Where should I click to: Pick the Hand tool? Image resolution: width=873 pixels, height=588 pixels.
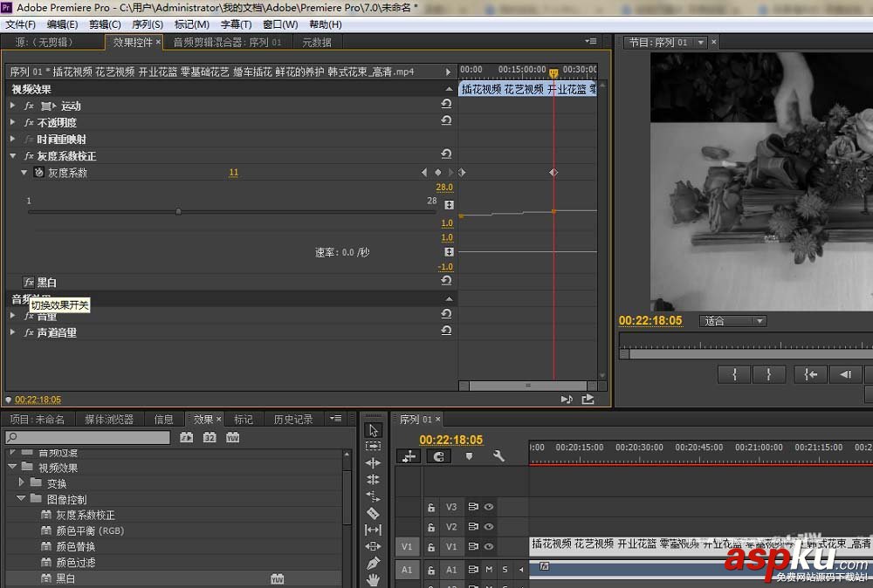coord(373,579)
